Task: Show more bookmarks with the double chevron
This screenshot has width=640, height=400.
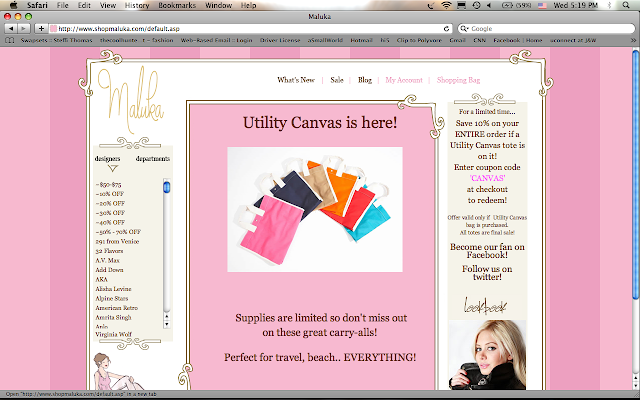Action: point(633,40)
